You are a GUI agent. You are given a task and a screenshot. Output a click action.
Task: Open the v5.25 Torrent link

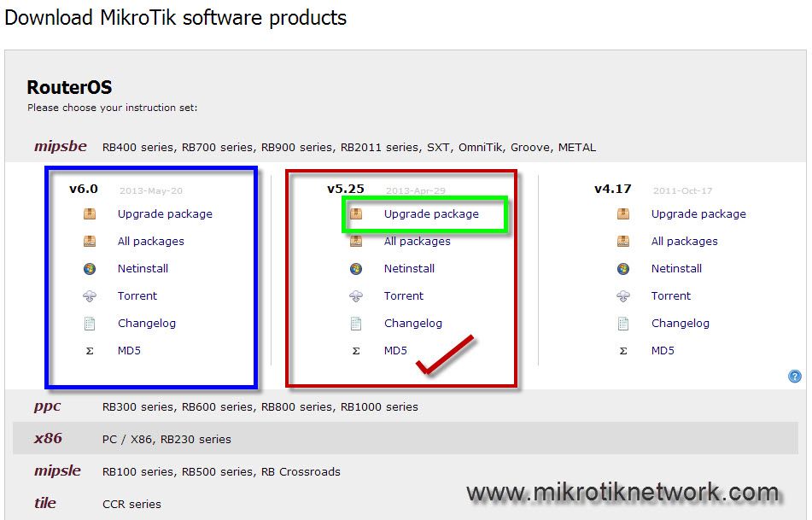404,296
